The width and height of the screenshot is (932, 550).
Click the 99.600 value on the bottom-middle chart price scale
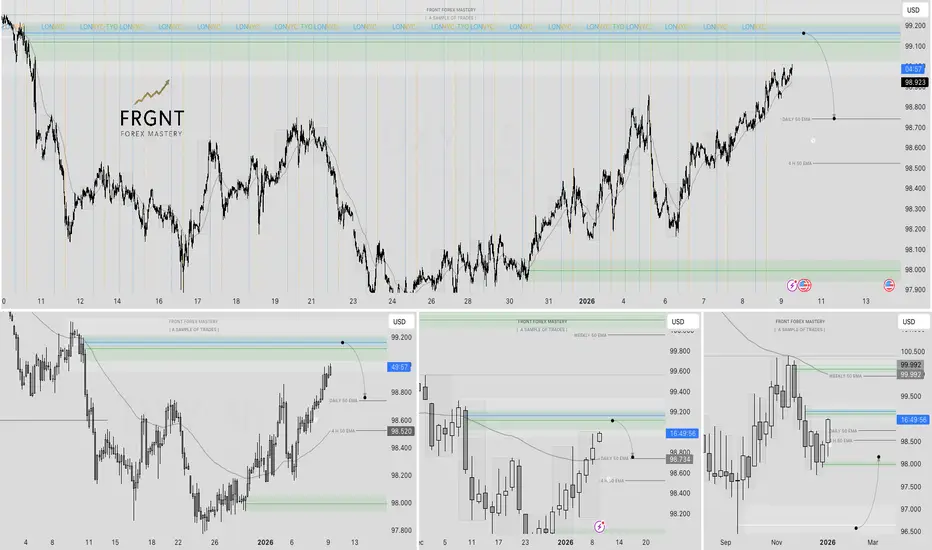pos(680,372)
